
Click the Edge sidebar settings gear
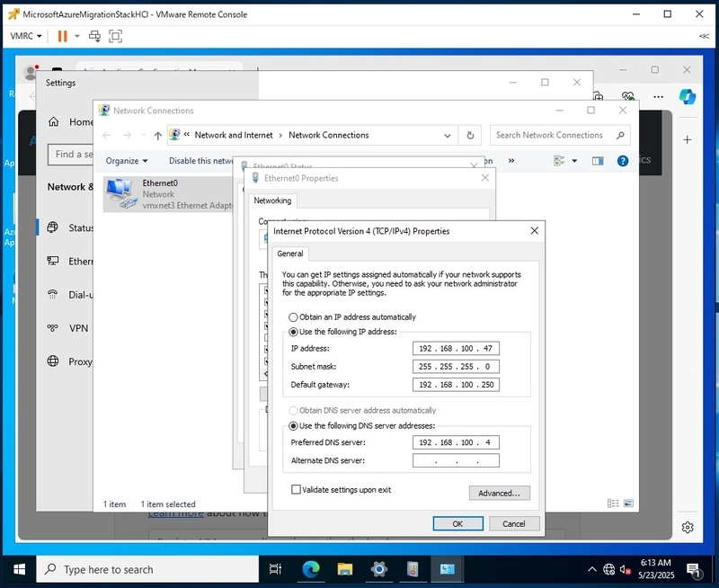(x=687, y=528)
